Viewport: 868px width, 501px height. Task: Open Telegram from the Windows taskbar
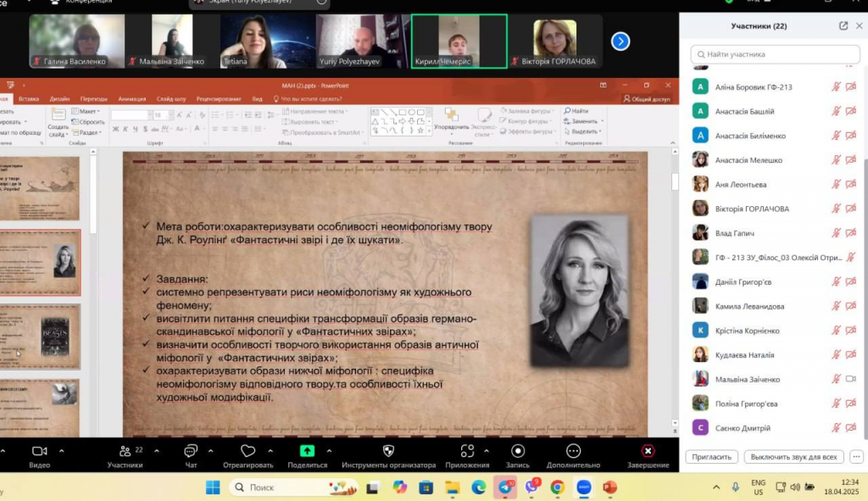(x=506, y=487)
